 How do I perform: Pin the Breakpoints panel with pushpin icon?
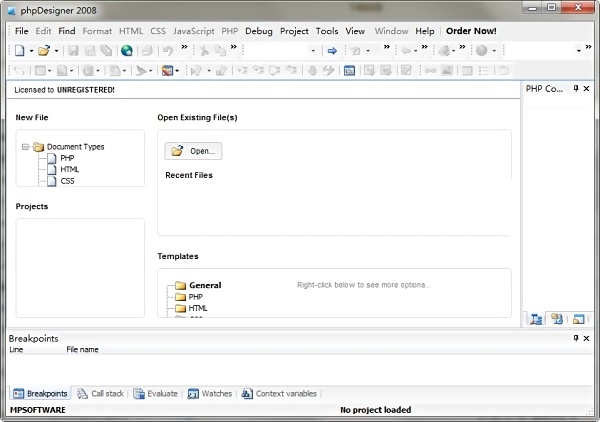pos(575,338)
